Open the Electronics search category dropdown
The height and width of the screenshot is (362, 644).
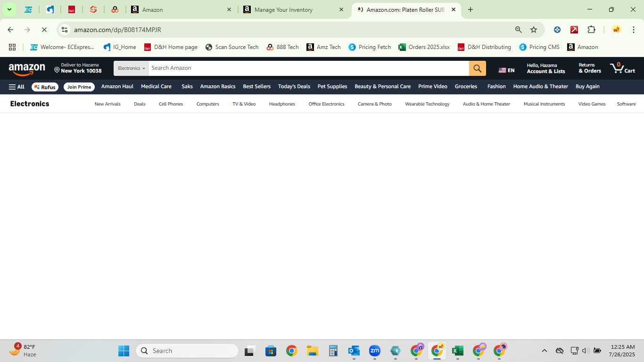coord(131,68)
